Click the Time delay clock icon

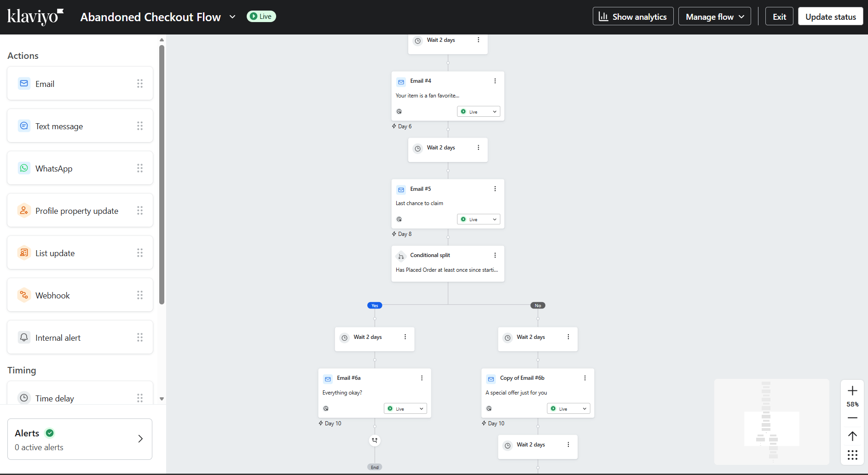pos(24,398)
